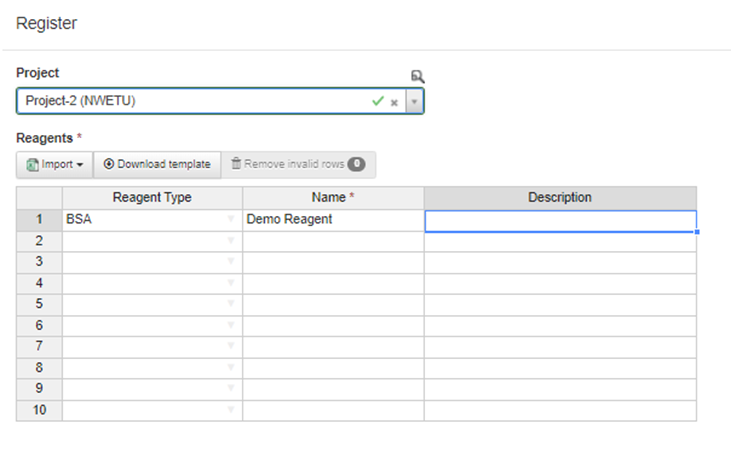This screenshot has height=476, width=731.
Task: Click the Demo Reagent name cell
Action: coord(332,220)
